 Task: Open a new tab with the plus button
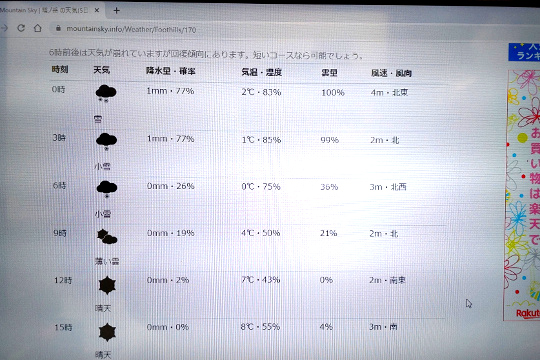tap(116, 11)
